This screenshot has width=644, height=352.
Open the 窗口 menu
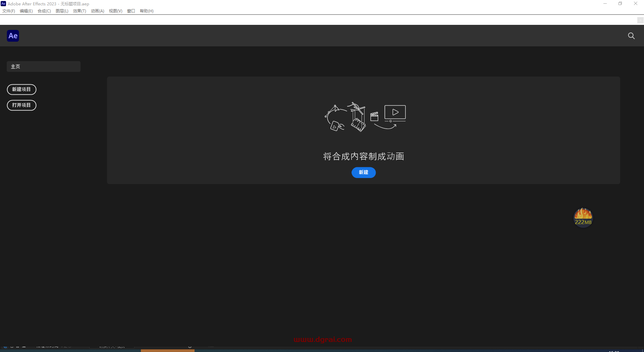131,11
